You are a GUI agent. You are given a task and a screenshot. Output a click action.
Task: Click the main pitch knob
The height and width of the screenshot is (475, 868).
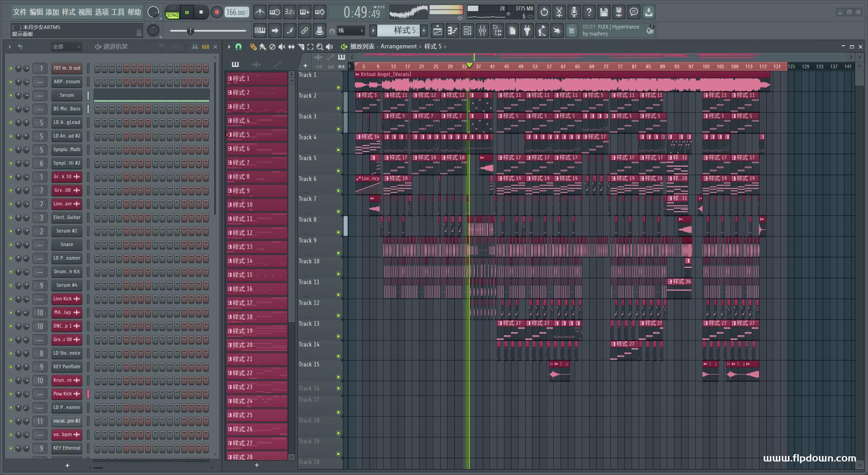pos(154,30)
